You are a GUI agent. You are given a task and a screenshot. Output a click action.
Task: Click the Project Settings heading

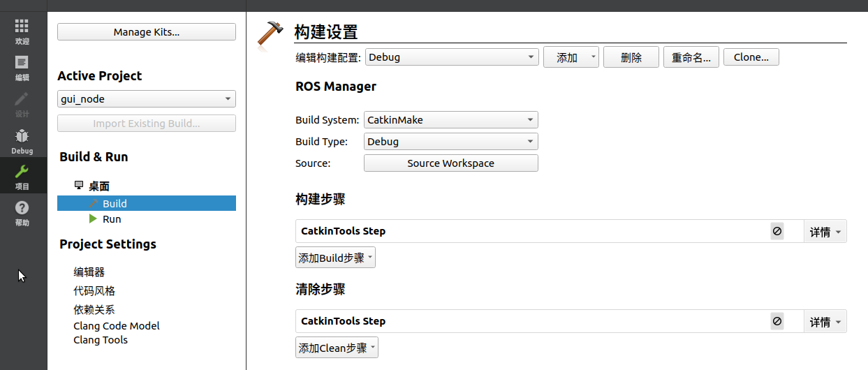pos(108,244)
